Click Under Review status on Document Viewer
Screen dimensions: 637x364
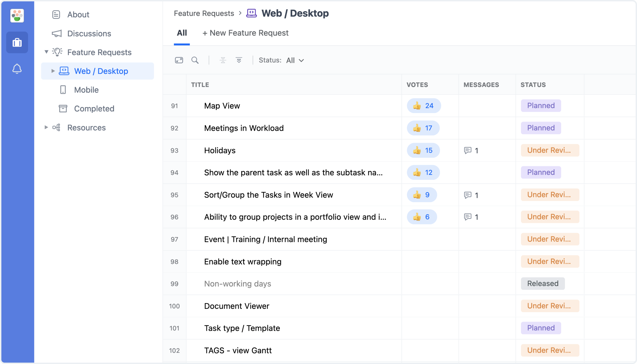click(x=550, y=306)
